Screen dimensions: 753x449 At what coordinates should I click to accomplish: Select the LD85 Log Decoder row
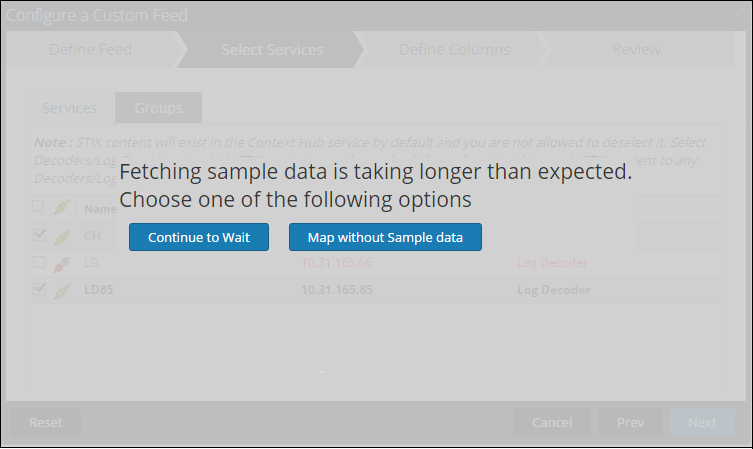(x=400, y=290)
